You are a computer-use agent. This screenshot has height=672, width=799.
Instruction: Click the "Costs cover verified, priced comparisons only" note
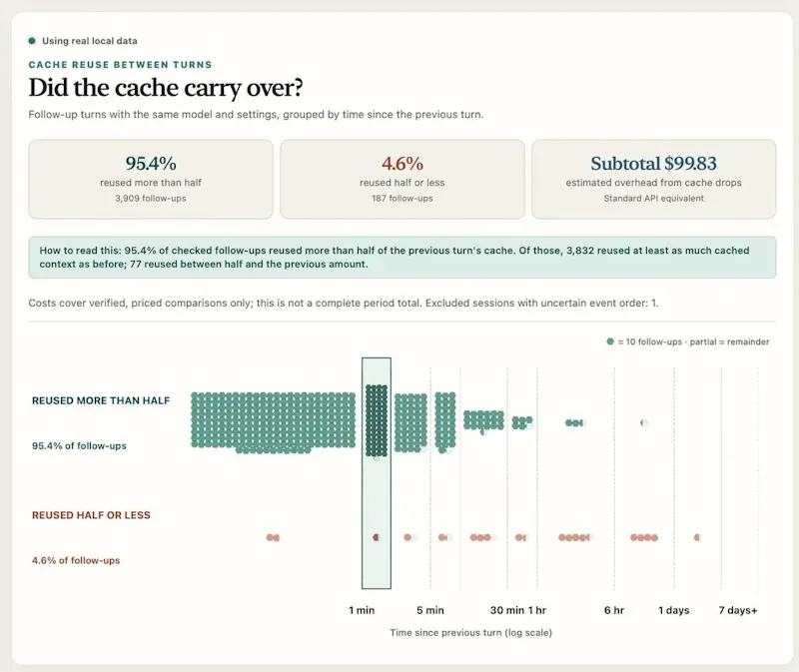344,304
